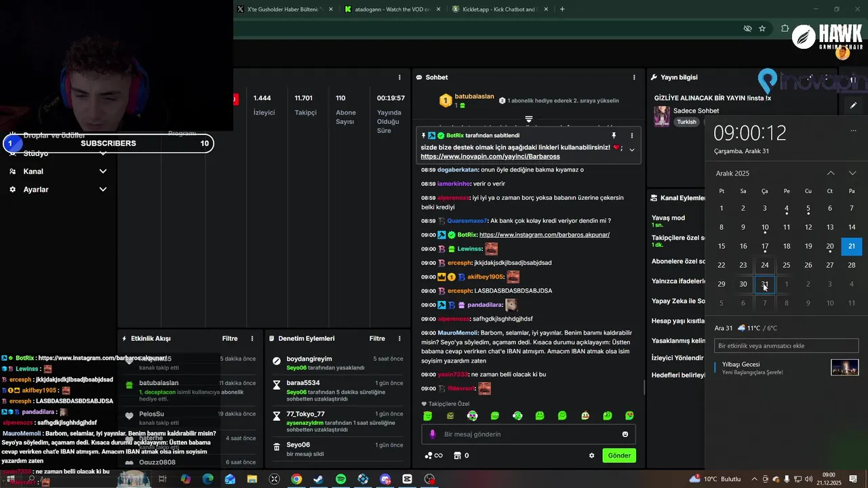
Task: Open the Sohbet panel three-dot menu
Action: [634, 77]
